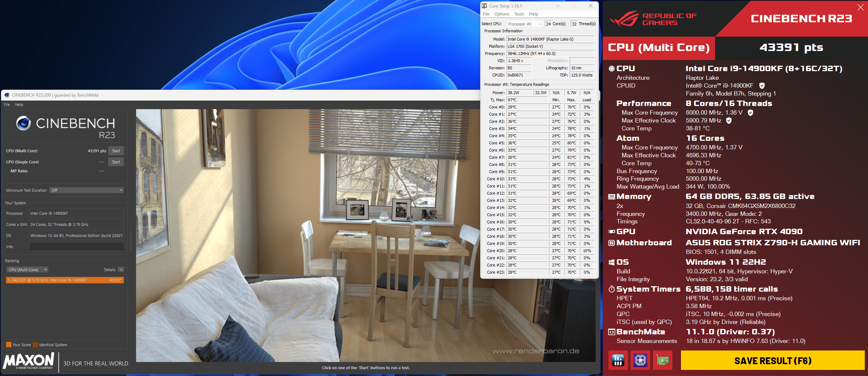Viewport: 868px width, 376px height.
Task: Click the Lithography value 10 nm
Action: (x=582, y=68)
